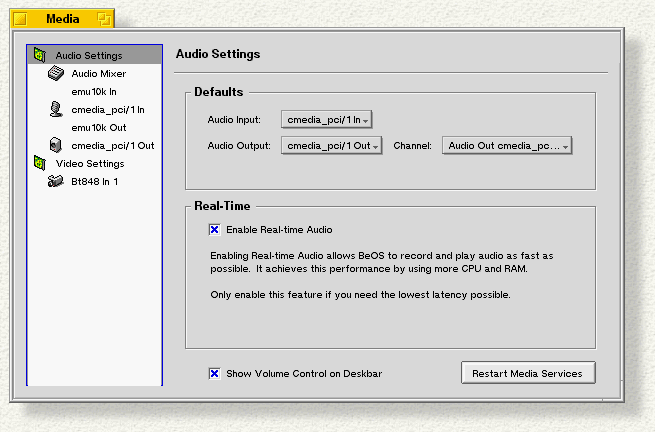Select the Bt848 In 1 list entry
This screenshot has width=655, height=432.
tap(95, 181)
